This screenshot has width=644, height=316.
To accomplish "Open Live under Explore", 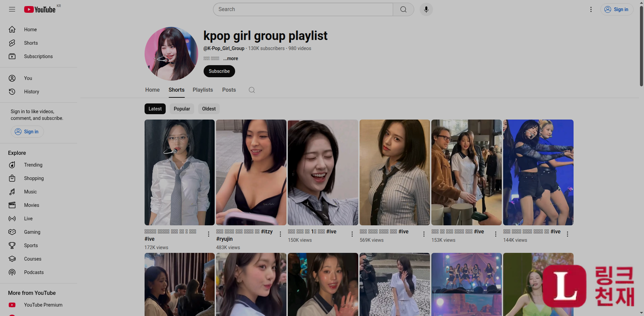I will tap(39, 219).
